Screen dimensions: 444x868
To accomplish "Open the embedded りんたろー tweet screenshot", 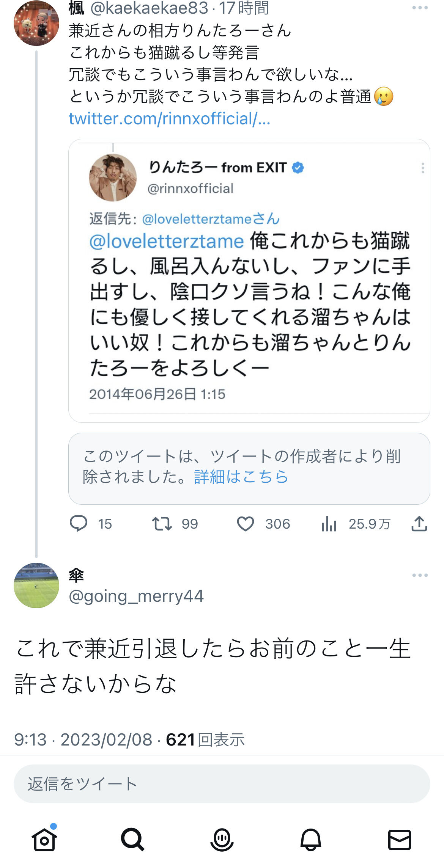I will pos(249,281).
